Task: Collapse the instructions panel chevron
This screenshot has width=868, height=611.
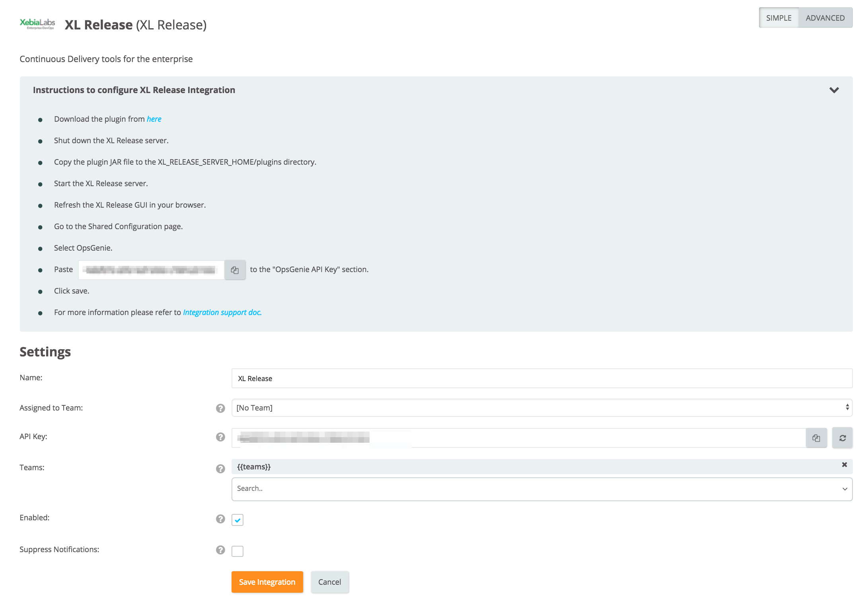Action: click(x=834, y=90)
